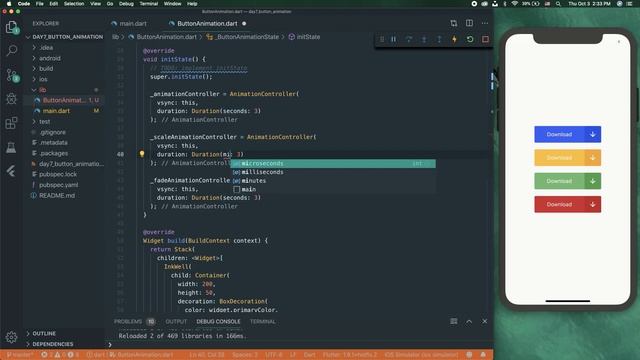
Task: Stop the debug session
Action: pyautogui.click(x=485, y=39)
